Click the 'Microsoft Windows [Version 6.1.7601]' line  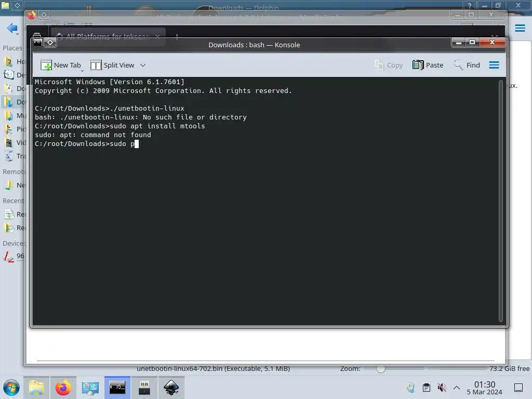tap(110, 82)
